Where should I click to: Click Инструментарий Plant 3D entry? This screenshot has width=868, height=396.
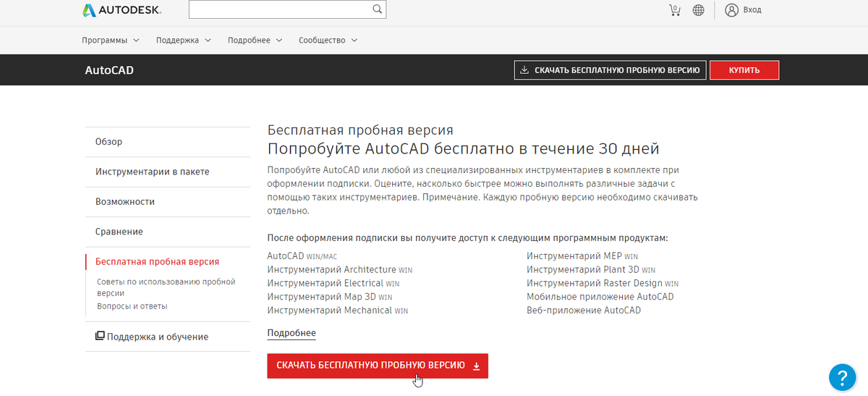[590, 269]
